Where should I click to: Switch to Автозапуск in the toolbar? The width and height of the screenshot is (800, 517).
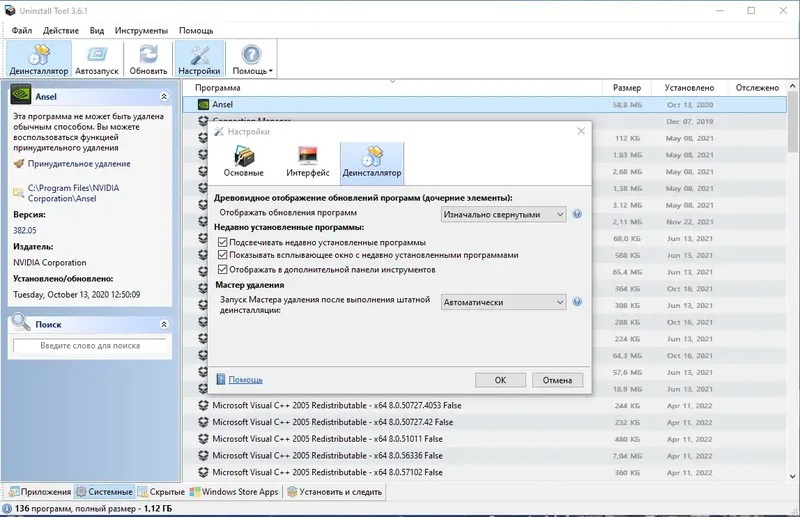point(97,59)
